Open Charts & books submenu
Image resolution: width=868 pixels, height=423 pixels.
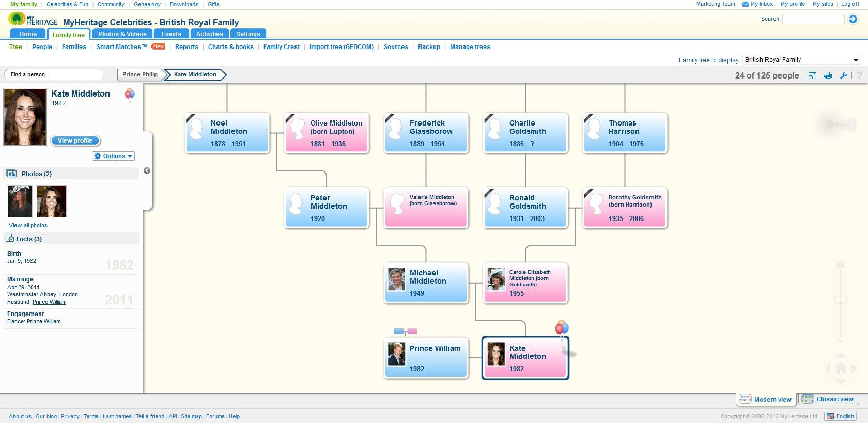coord(231,47)
